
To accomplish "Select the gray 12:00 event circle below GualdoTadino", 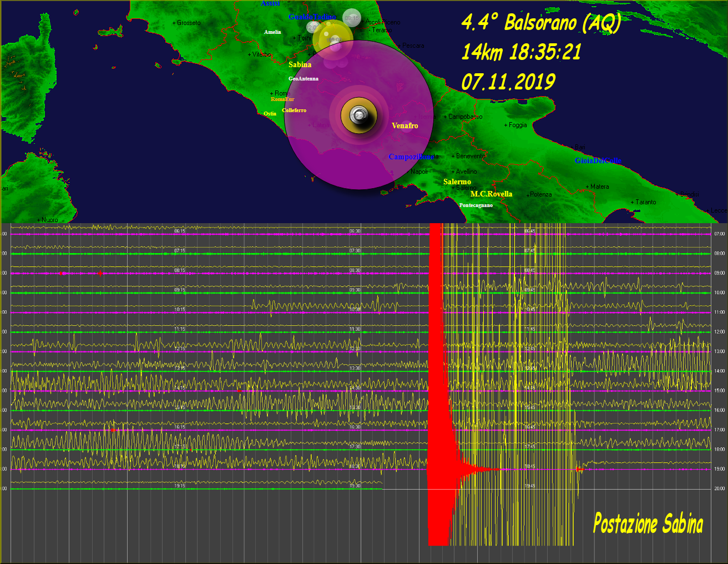I will point(313,27).
